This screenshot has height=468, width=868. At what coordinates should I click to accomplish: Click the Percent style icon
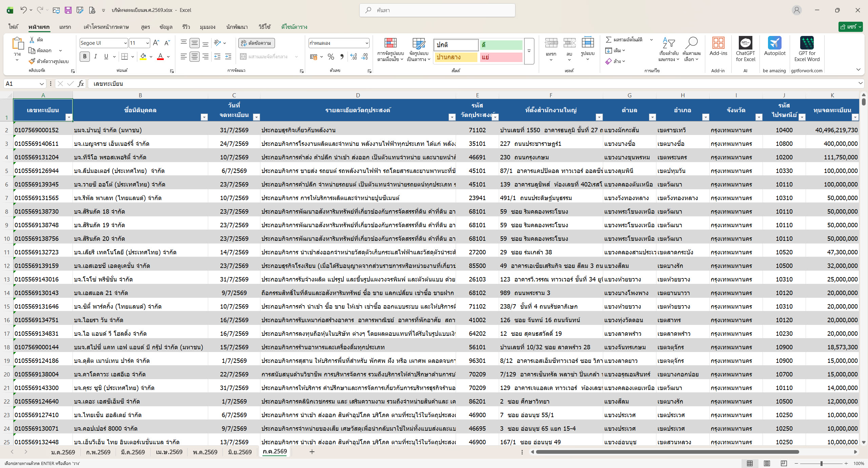click(x=331, y=57)
